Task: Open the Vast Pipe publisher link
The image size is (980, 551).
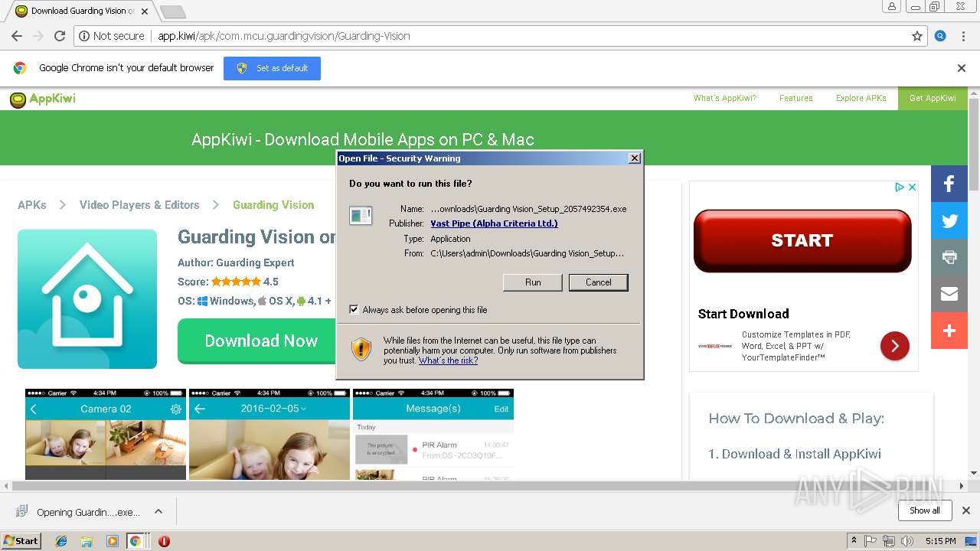Action: pyautogui.click(x=494, y=223)
